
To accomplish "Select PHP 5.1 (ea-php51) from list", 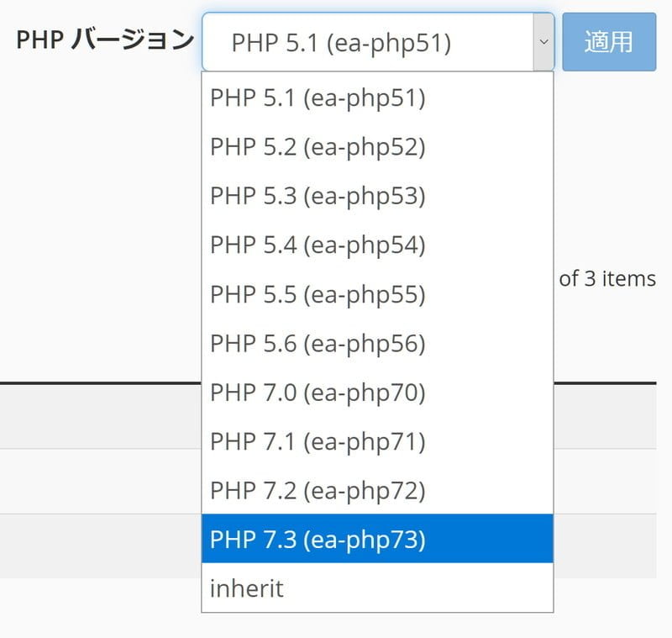I will [377, 98].
